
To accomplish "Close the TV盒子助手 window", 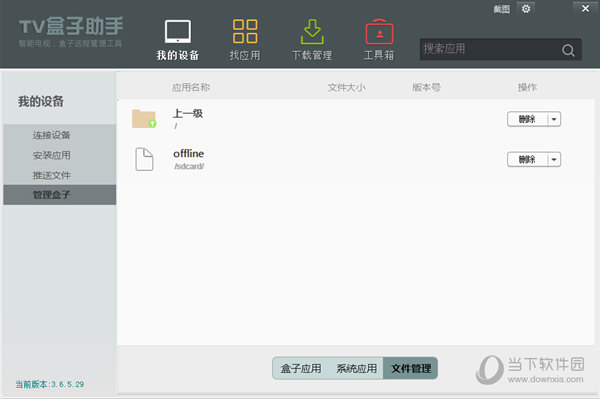I will pos(585,8).
